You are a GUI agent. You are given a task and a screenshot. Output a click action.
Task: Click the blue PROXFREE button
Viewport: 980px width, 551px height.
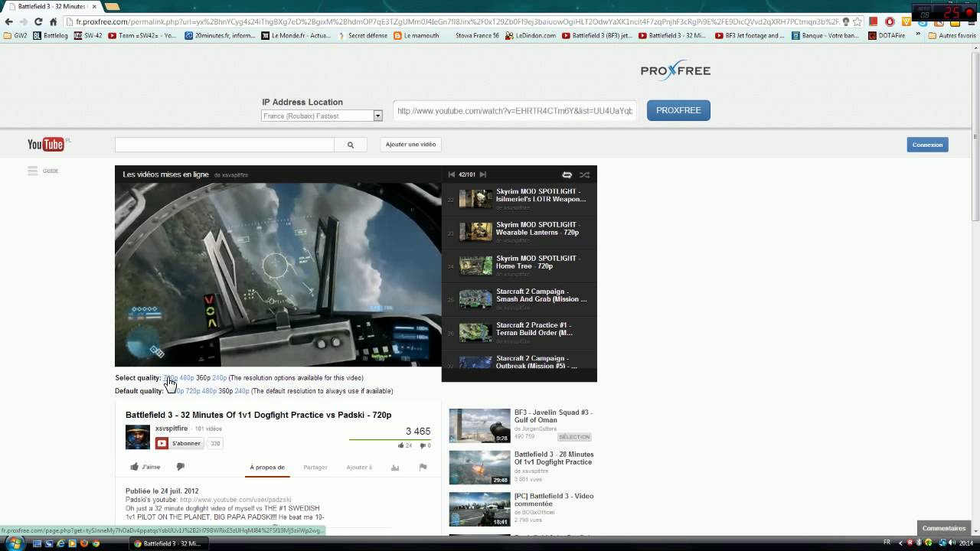678,110
